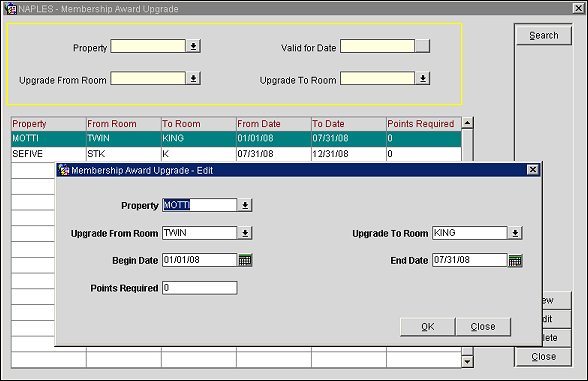588x381 pixels.
Task: Click OK button in Edit dialog
Action: click(x=428, y=327)
